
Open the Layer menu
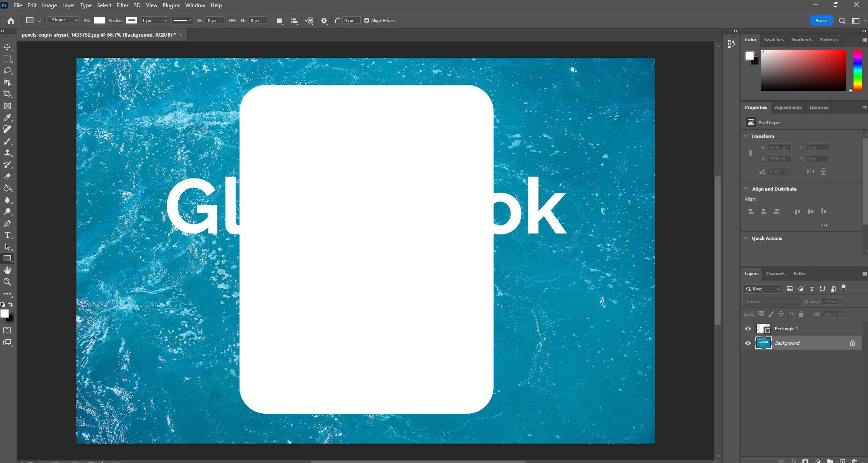(x=69, y=5)
